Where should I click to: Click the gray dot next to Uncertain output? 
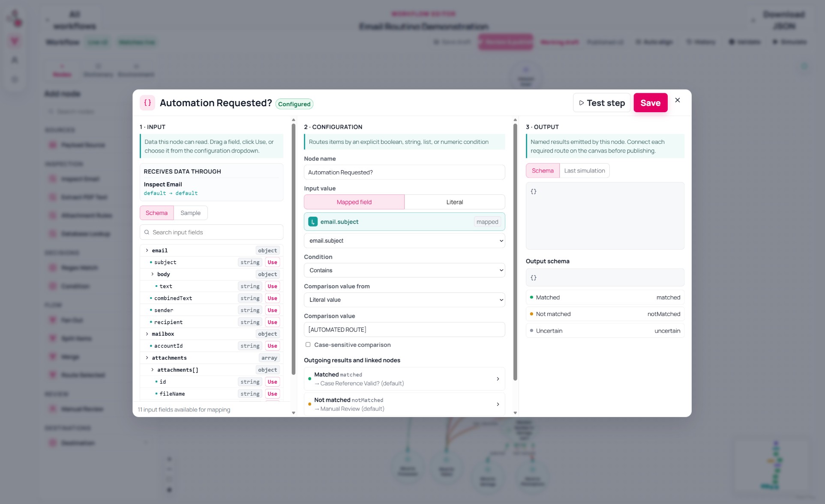[531, 331]
